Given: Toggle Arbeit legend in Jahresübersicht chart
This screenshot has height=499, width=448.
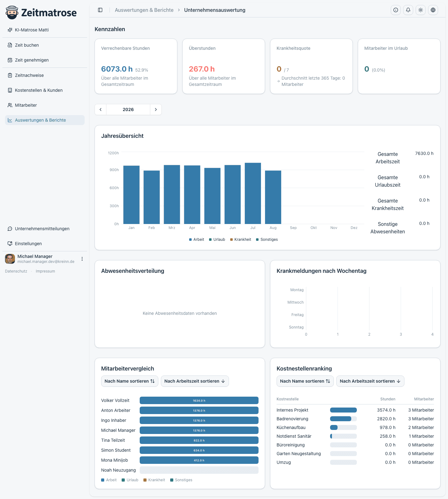Looking at the screenshot, I should [197, 240].
